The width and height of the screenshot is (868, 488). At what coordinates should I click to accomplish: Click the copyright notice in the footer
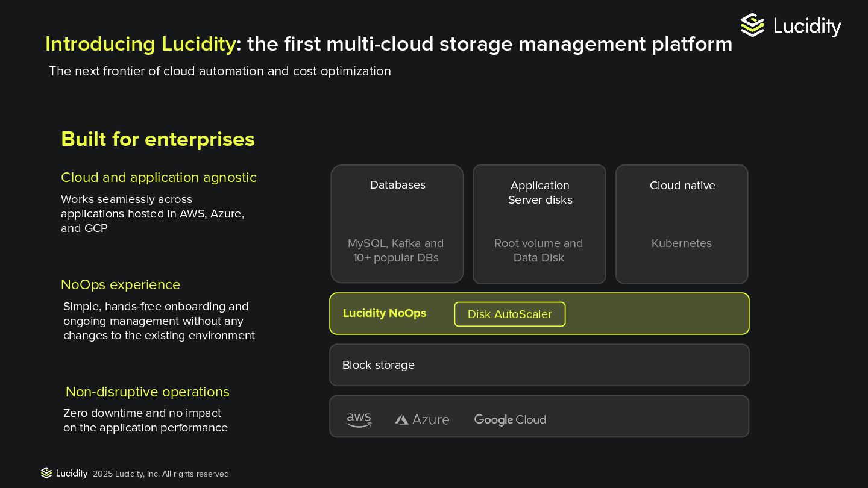tap(161, 474)
